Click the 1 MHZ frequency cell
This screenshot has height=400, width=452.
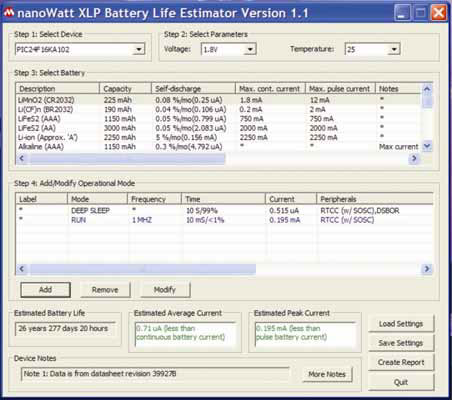pyautogui.click(x=142, y=220)
